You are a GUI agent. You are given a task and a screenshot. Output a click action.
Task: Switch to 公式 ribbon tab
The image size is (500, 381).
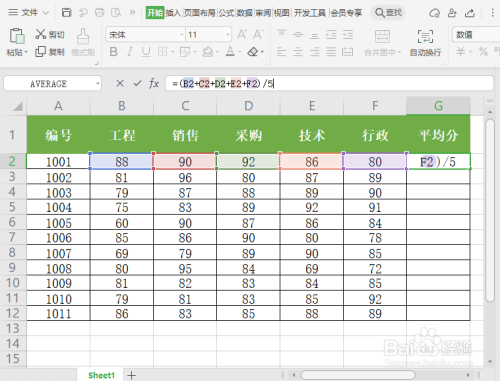pos(226,13)
